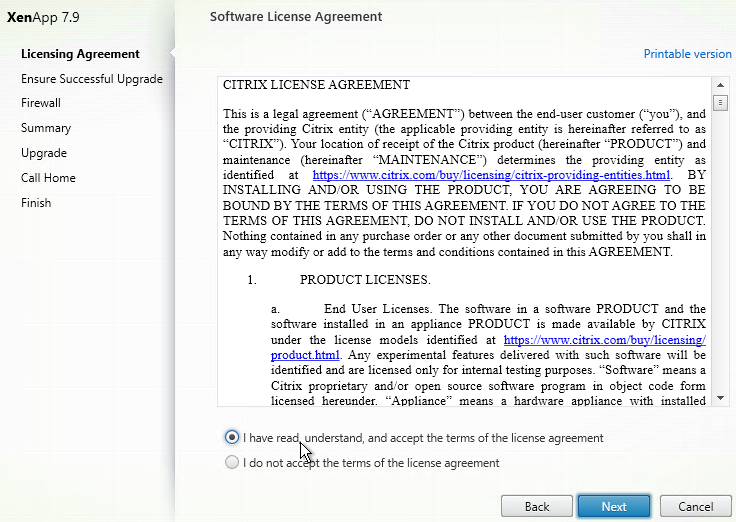Select the Finish step
The image size is (736, 522).
pos(36,203)
